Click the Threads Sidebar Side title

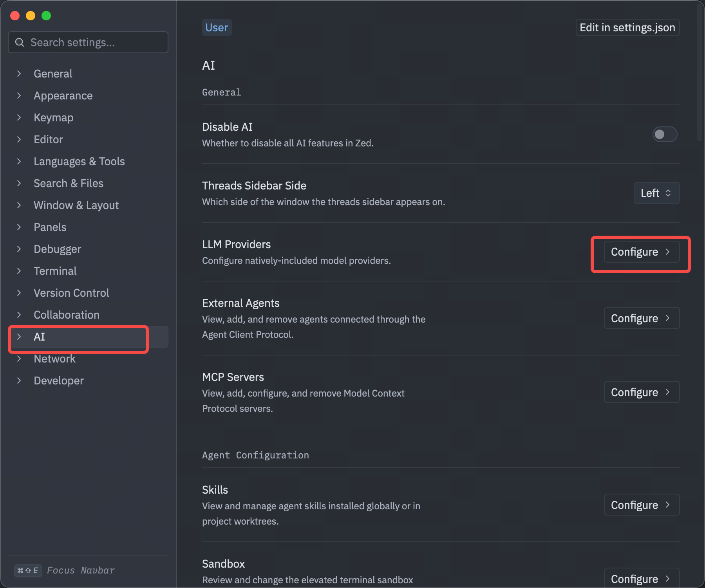[x=254, y=186]
